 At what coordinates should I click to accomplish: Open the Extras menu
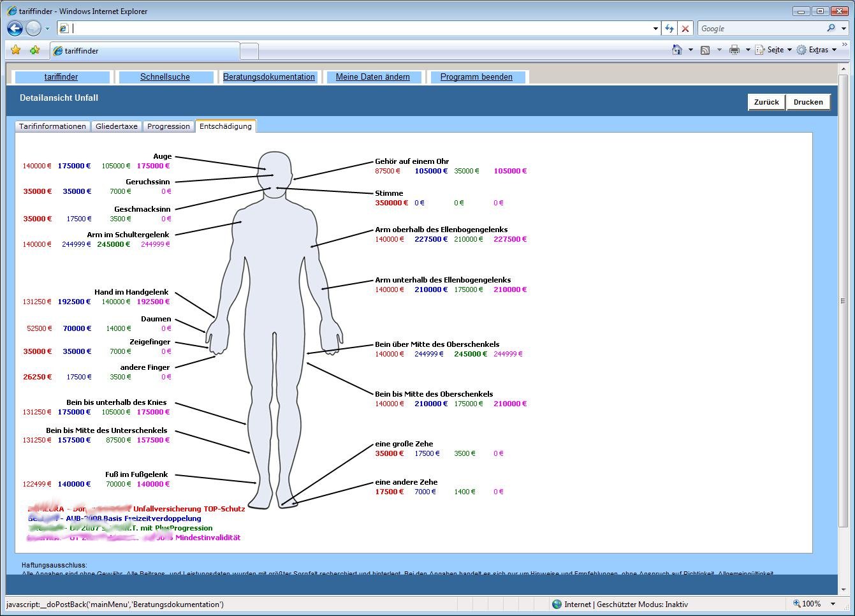(x=817, y=50)
